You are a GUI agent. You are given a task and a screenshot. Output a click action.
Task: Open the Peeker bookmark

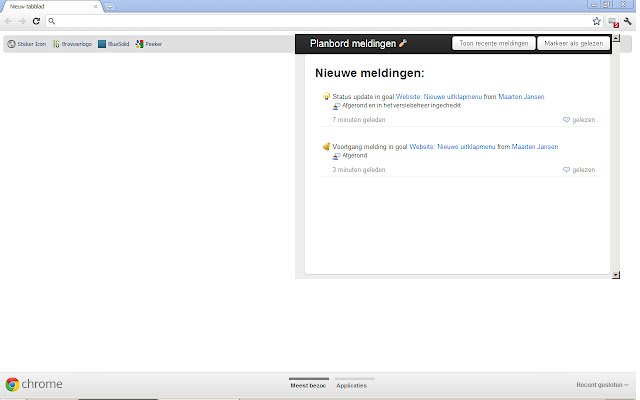(149, 44)
